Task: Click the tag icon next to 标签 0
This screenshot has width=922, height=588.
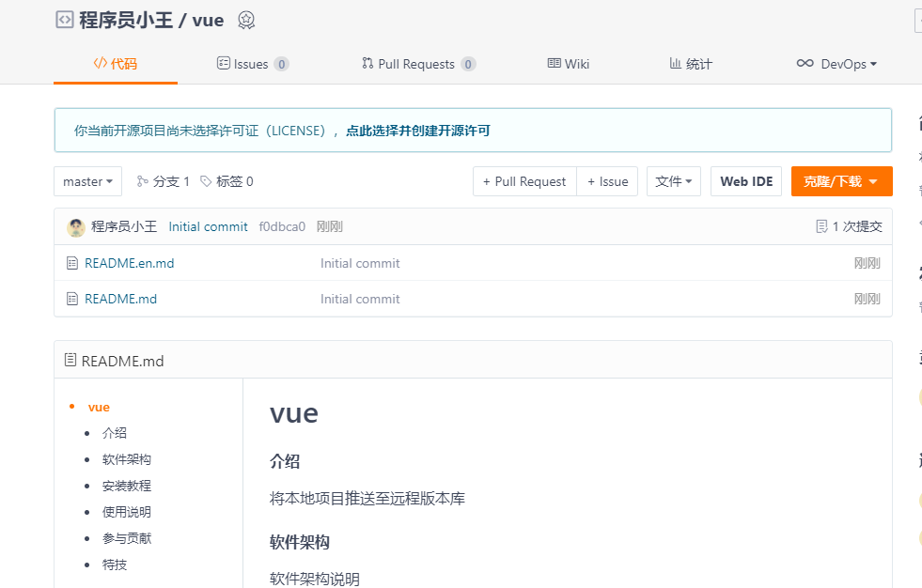Action: 206,181
